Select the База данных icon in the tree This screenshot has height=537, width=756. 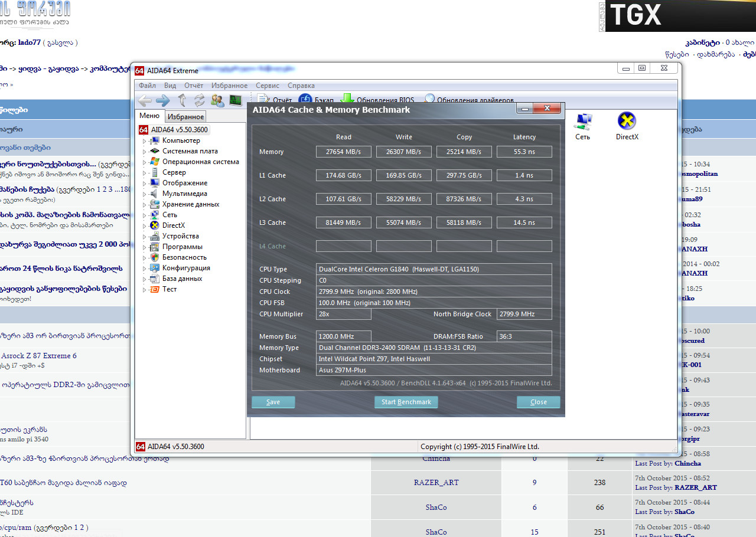coord(155,279)
